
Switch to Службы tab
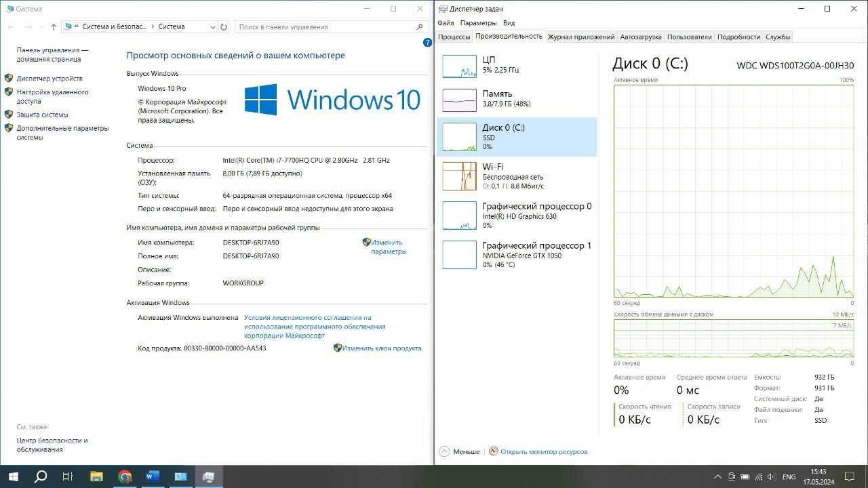(x=778, y=37)
